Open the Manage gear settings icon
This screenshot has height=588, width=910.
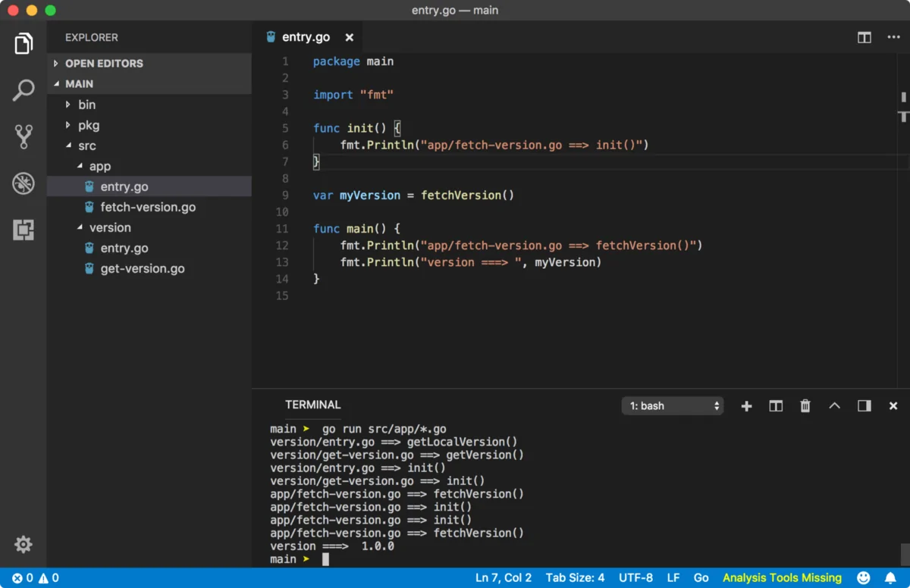pos(24,544)
